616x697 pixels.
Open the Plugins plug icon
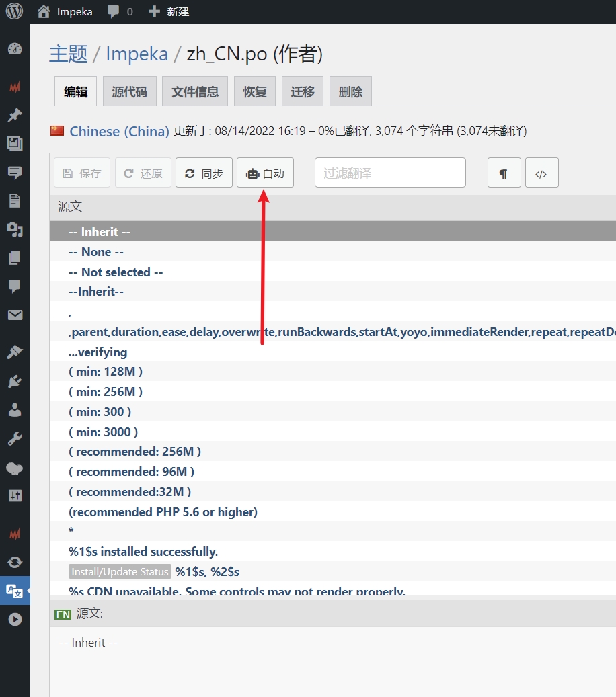point(15,381)
